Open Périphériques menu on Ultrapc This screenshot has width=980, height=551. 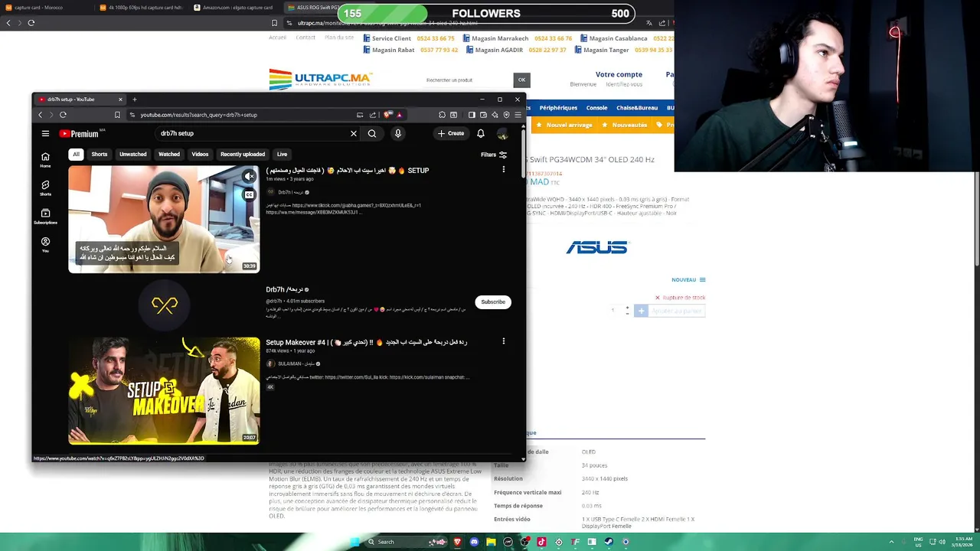(x=558, y=108)
